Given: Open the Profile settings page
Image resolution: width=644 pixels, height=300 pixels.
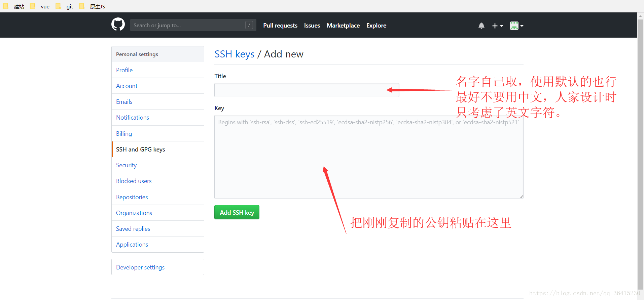Looking at the screenshot, I should point(158,70).
